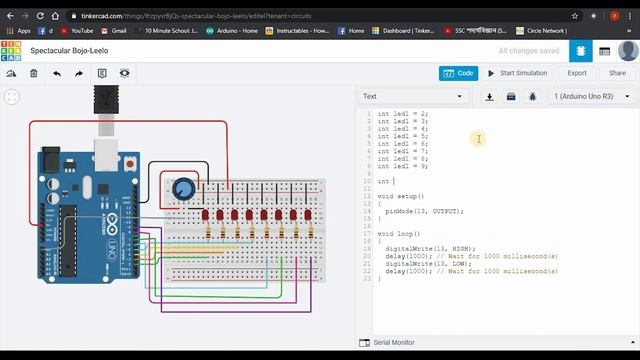640x360 pixels.
Task: Zoom to fit the circuit view
Action: (x=12, y=97)
